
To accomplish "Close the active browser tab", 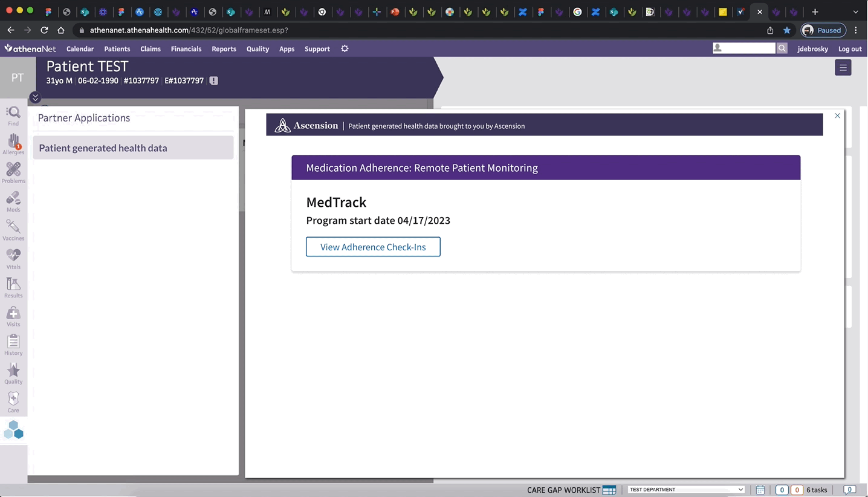I will (x=760, y=11).
